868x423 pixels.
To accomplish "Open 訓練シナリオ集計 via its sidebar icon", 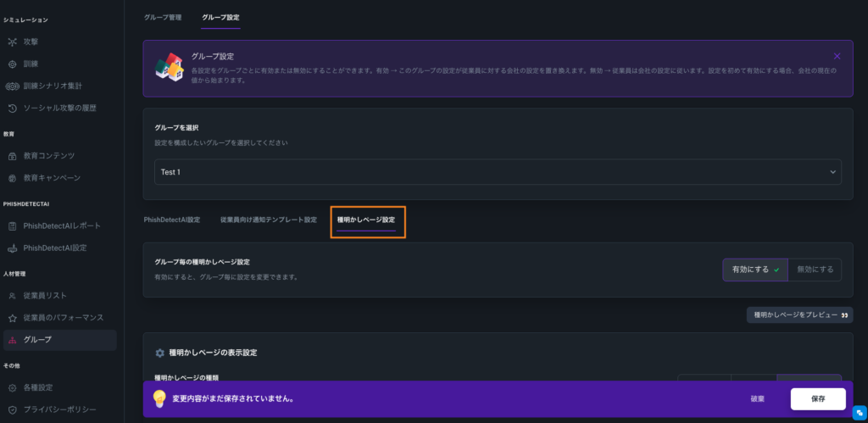I will pos(12,86).
